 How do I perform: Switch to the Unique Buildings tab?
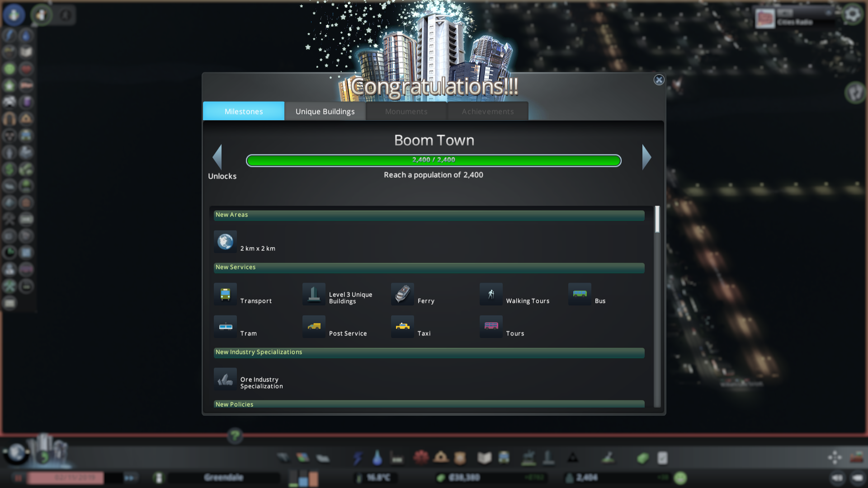[x=325, y=111]
